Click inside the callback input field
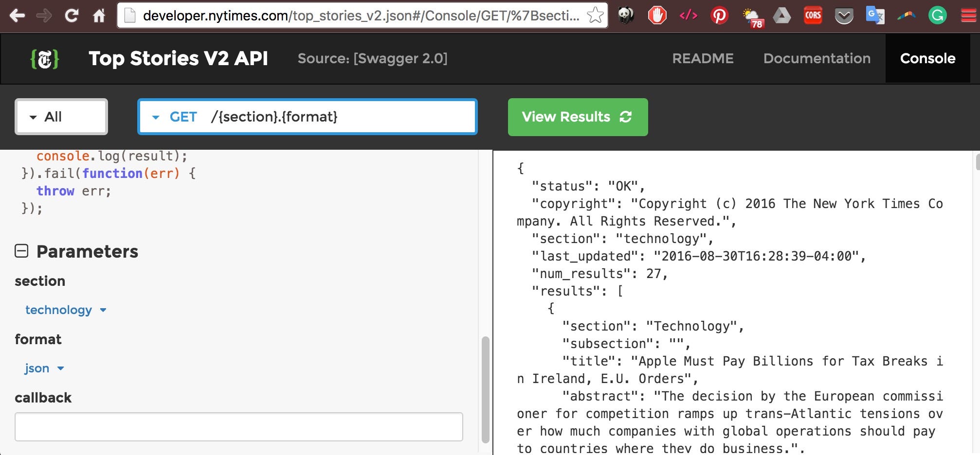This screenshot has width=980, height=455. point(238,426)
